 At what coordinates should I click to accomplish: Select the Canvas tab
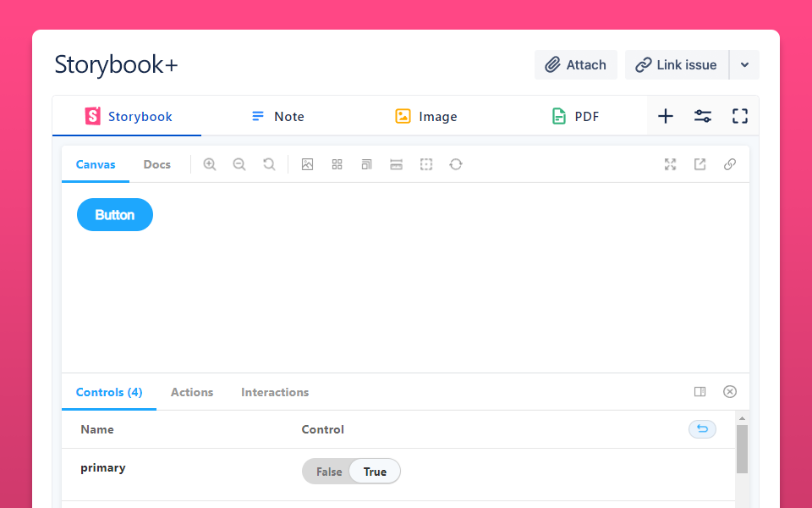[96, 164]
